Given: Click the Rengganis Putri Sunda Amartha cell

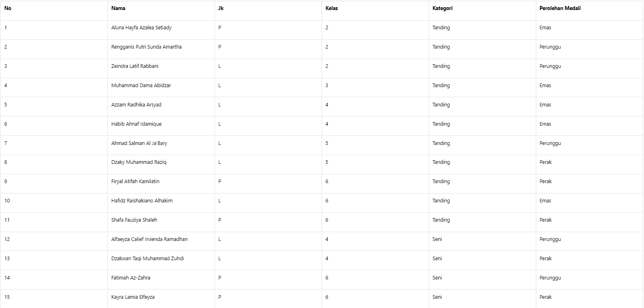Looking at the screenshot, I should point(146,47).
